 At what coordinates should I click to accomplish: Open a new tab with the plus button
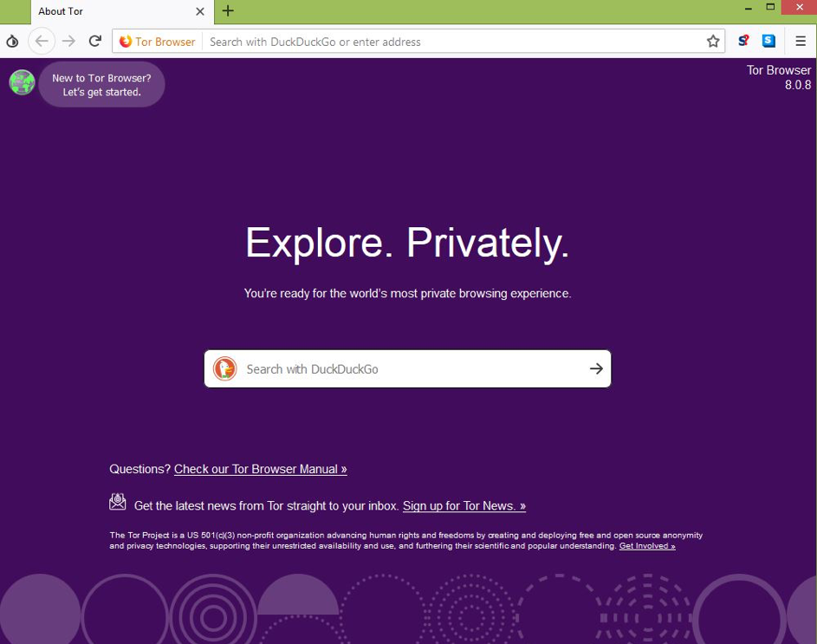[227, 11]
